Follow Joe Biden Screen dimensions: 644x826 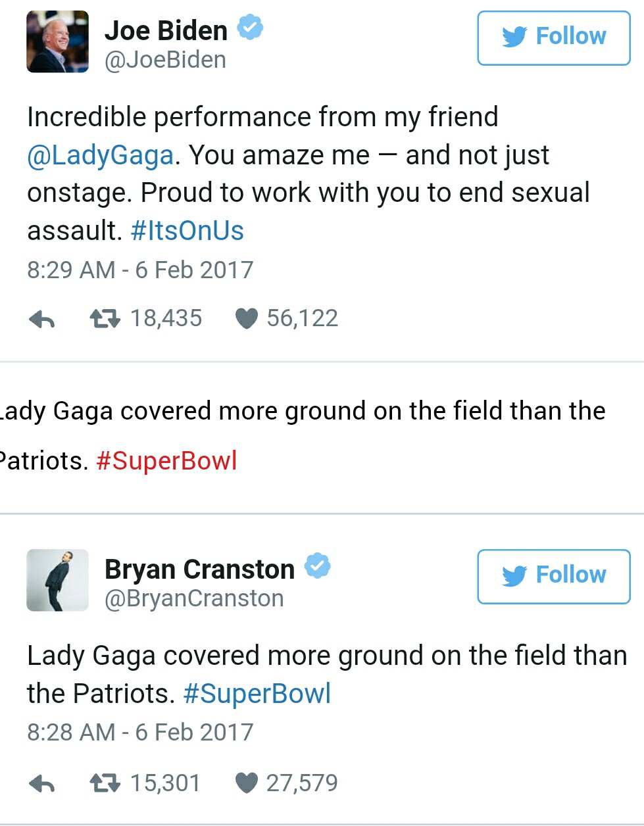click(x=553, y=37)
